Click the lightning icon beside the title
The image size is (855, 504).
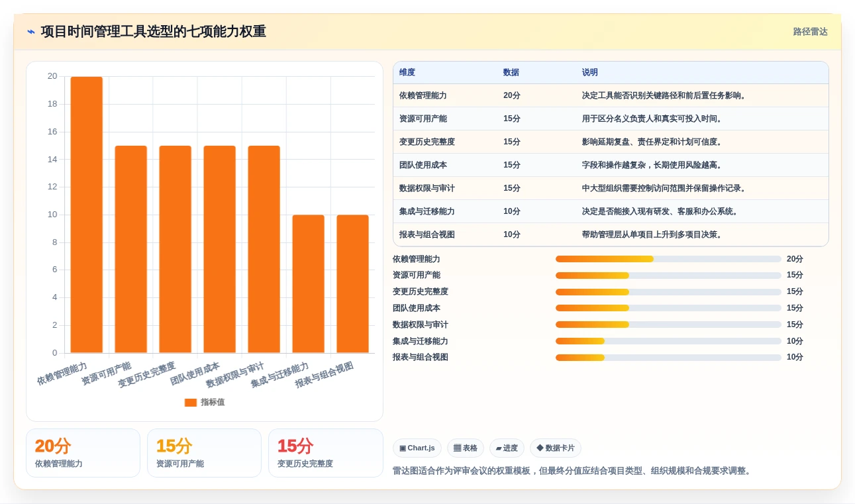tap(31, 32)
